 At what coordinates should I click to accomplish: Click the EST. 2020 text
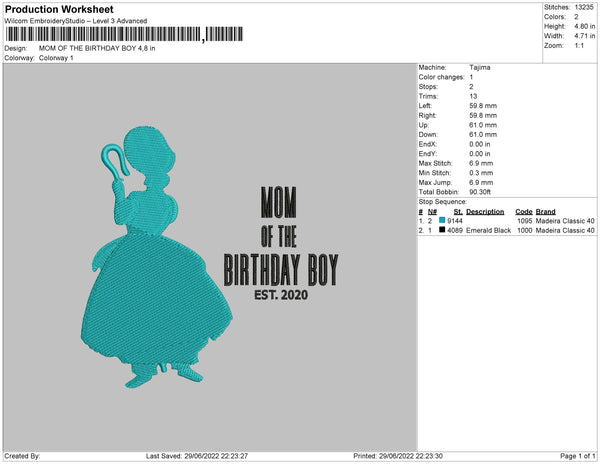pyautogui.click(x=281, y=295)
